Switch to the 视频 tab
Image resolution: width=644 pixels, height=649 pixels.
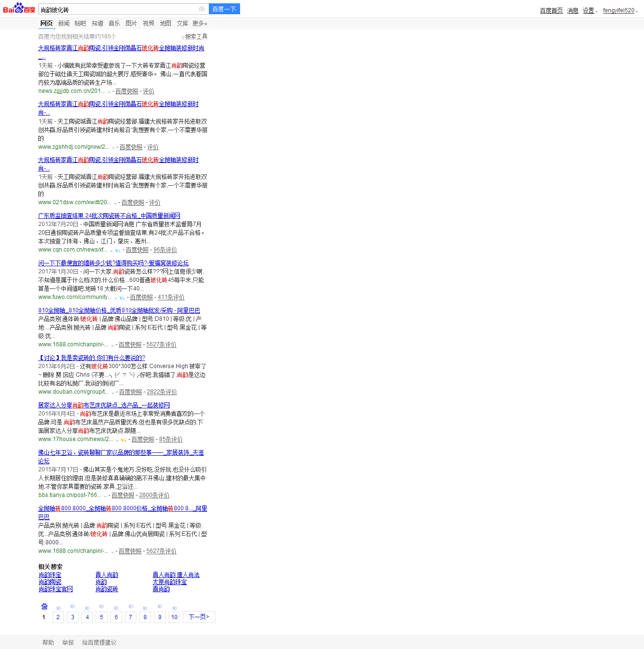pos(149,23)
